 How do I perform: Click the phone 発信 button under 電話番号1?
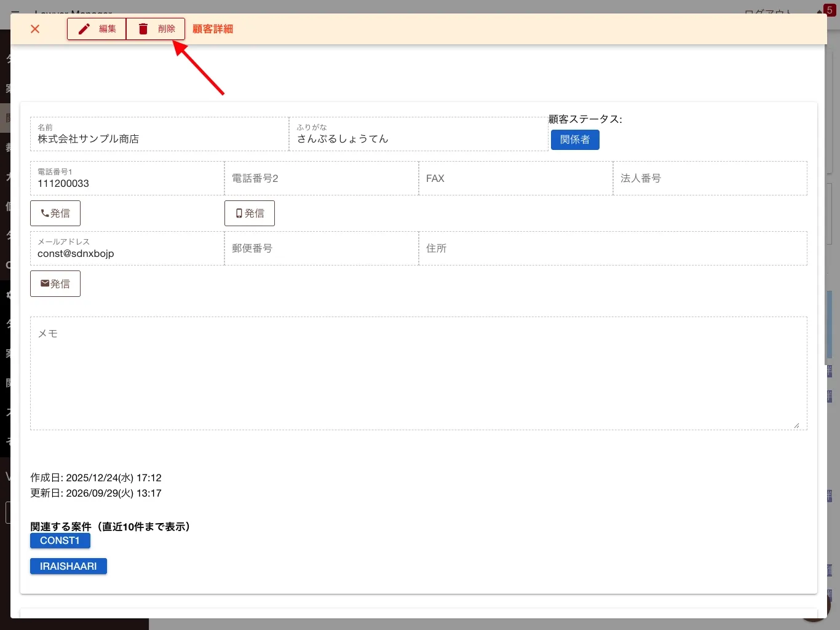tap(55, 213)
